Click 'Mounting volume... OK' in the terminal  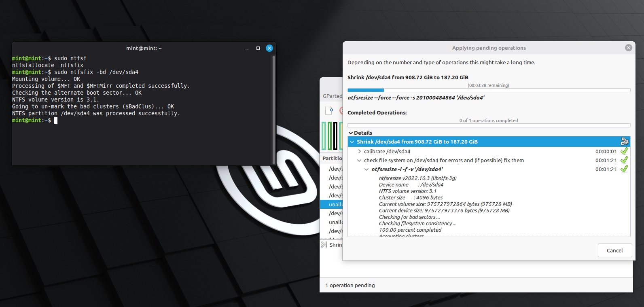[46, 79]
